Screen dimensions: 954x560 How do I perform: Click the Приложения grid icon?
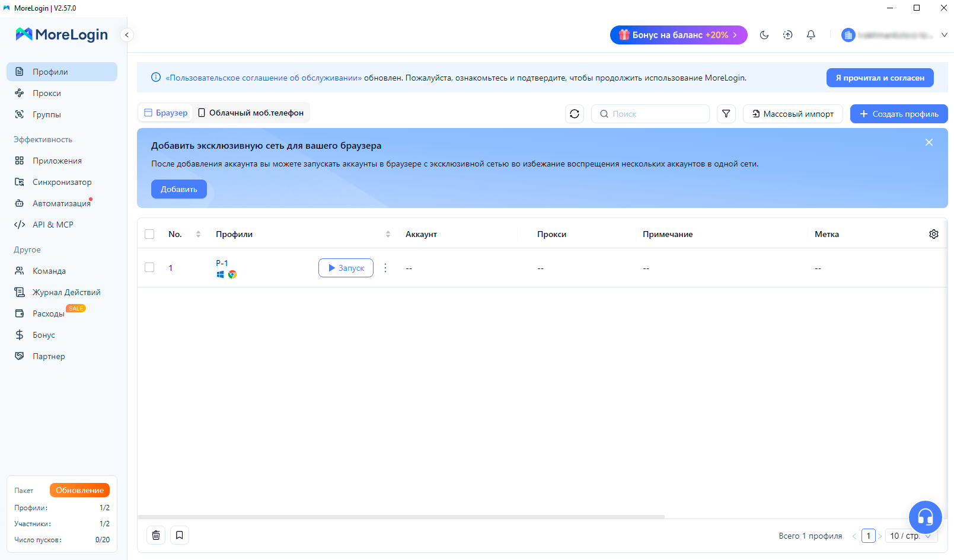point(20,161)
